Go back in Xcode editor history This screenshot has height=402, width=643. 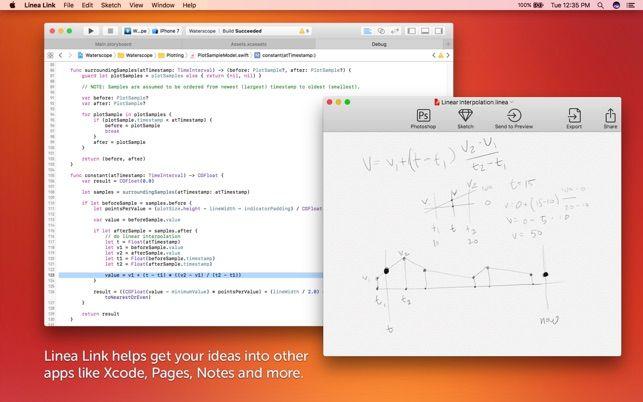(x=61, y=55)
